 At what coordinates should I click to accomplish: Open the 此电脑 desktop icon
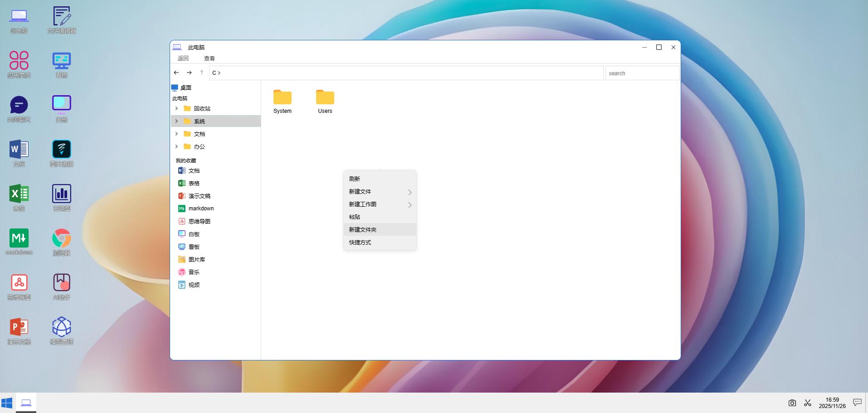(19, 21)
